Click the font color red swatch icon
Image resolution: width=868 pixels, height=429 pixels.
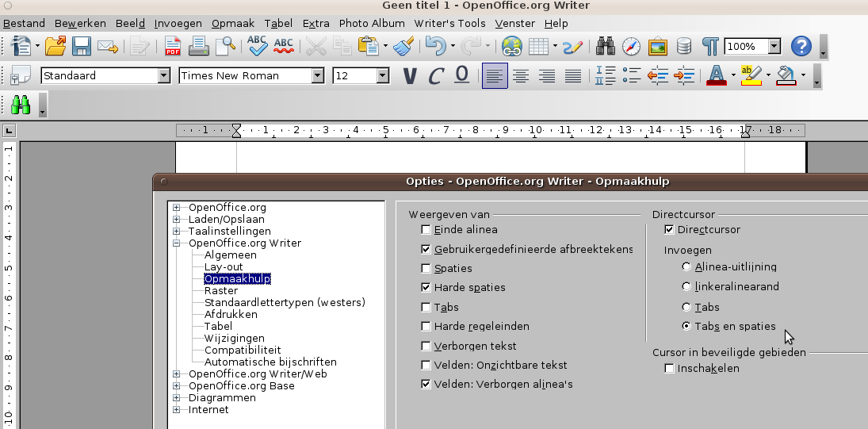[x=716, y=76]
